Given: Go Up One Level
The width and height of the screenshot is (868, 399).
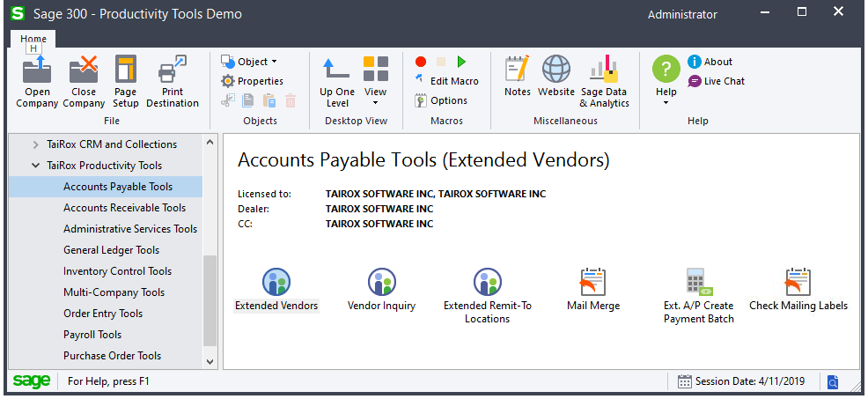Looking at the screenshot, I should 337,81.
